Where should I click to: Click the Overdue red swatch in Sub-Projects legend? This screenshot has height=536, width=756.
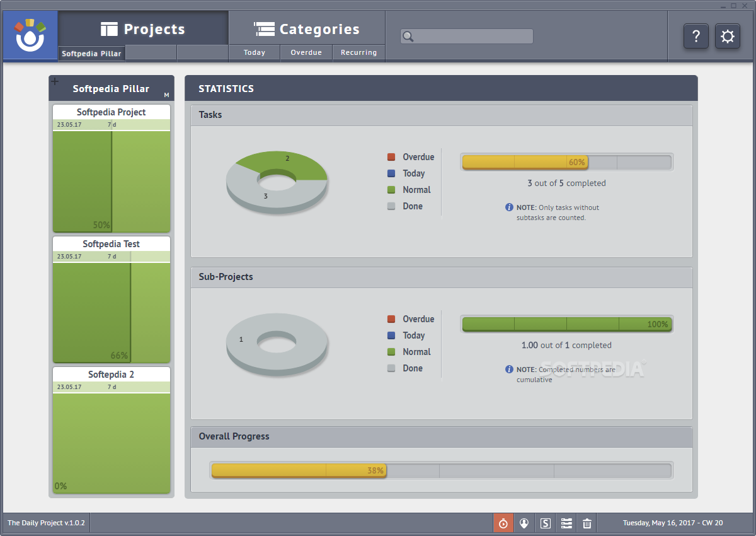(391, 319)
